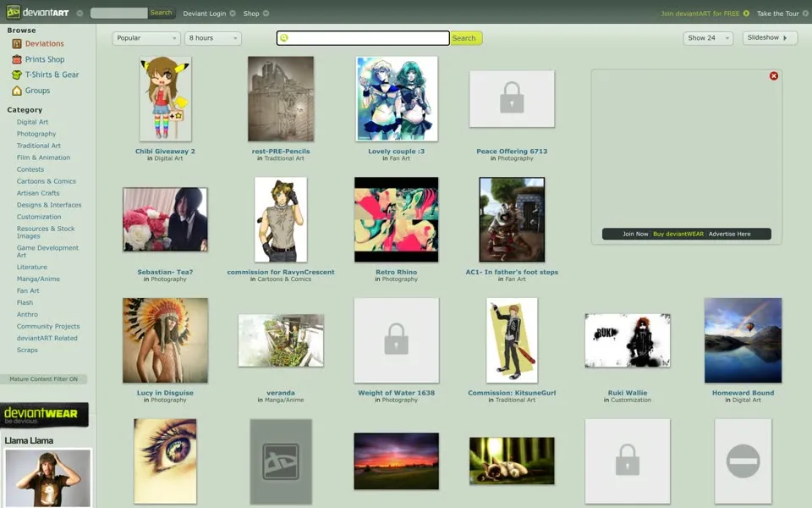Expand the Deviant Login arrow
Image resolution: width=812 pixels, height=508 pixels.
click(x=233, y=14)
